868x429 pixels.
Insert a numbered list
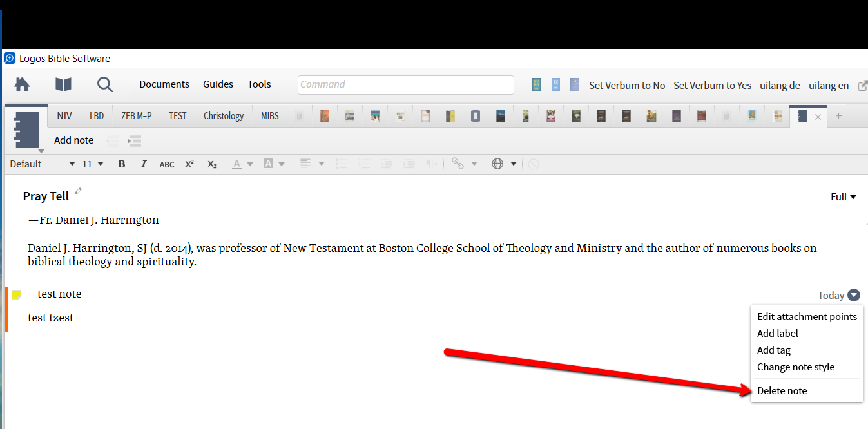point(365,164)
